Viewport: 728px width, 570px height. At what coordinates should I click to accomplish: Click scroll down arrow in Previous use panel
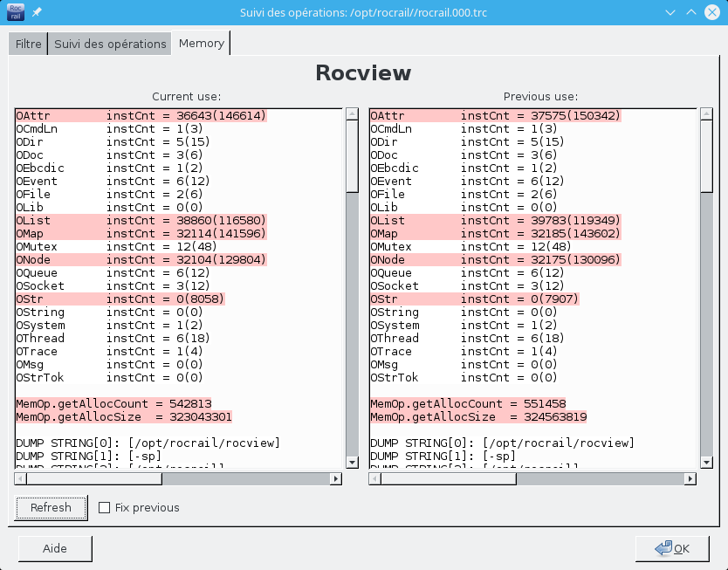706,463
